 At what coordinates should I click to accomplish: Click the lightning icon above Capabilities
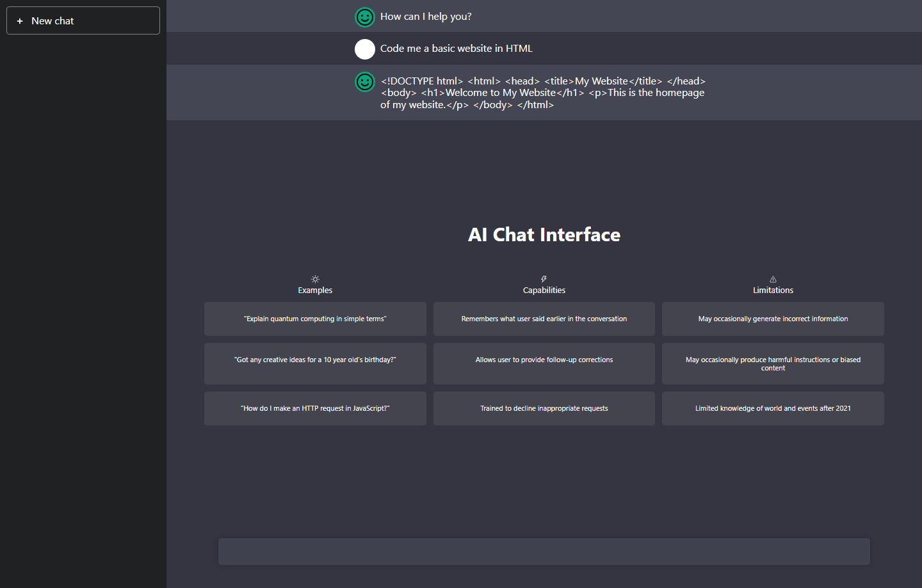(544, 278)
